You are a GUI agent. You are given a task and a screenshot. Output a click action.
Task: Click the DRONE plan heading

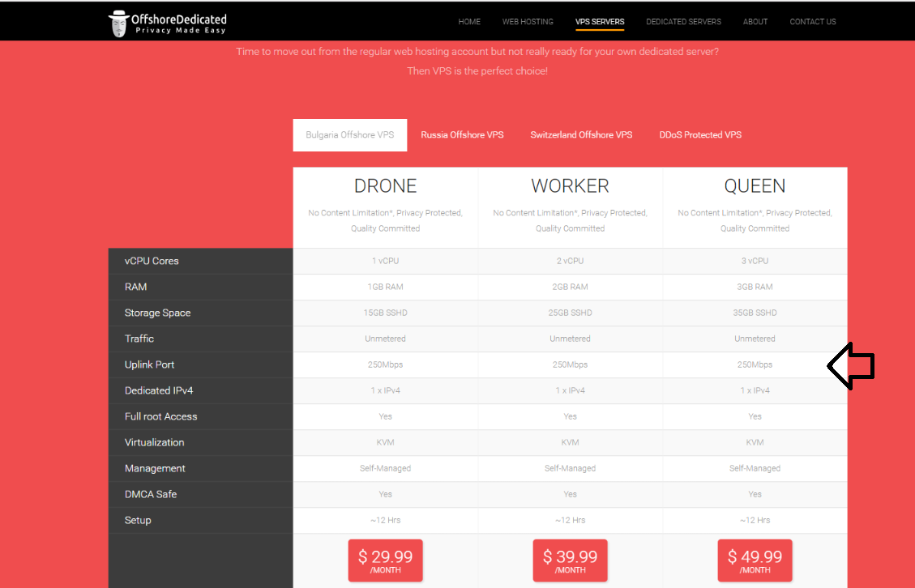coord(385,186)
